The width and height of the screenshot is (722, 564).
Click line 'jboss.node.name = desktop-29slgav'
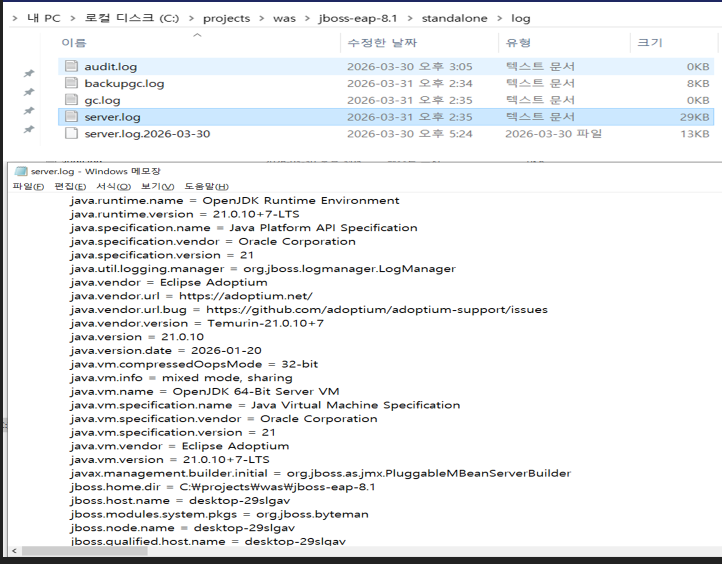tap(183, 528)
